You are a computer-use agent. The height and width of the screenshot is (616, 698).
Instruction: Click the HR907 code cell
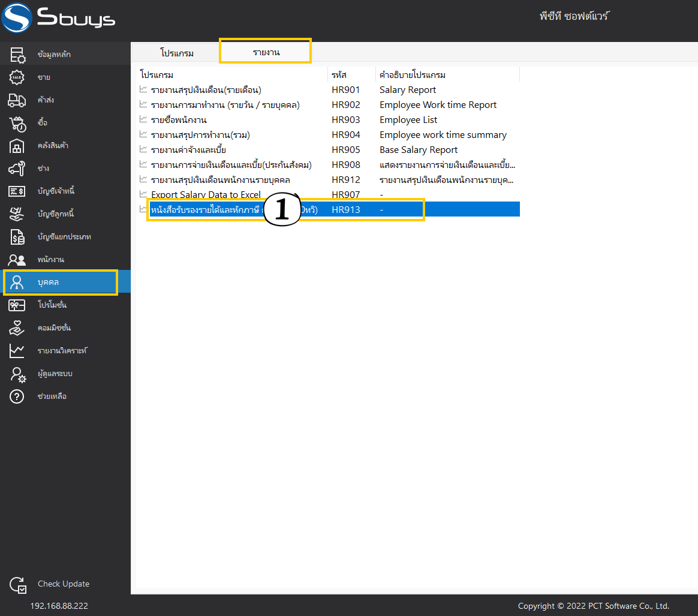[x=345, y=195]
